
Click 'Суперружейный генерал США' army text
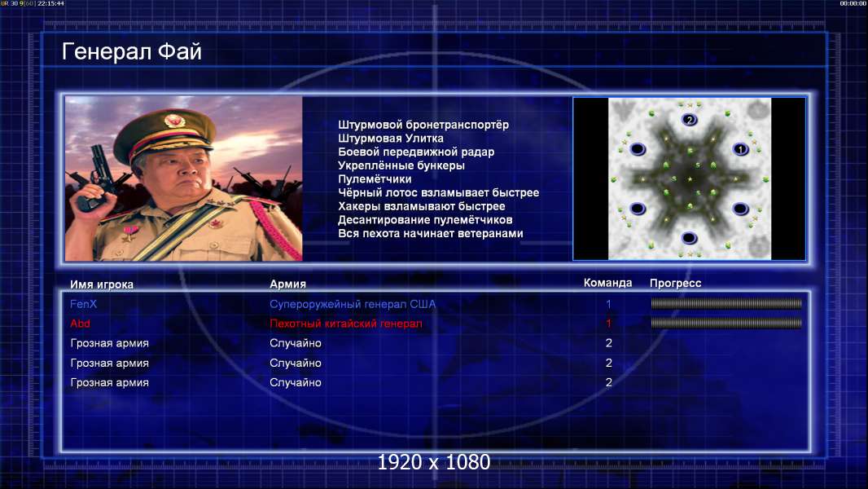coord(353,304)
